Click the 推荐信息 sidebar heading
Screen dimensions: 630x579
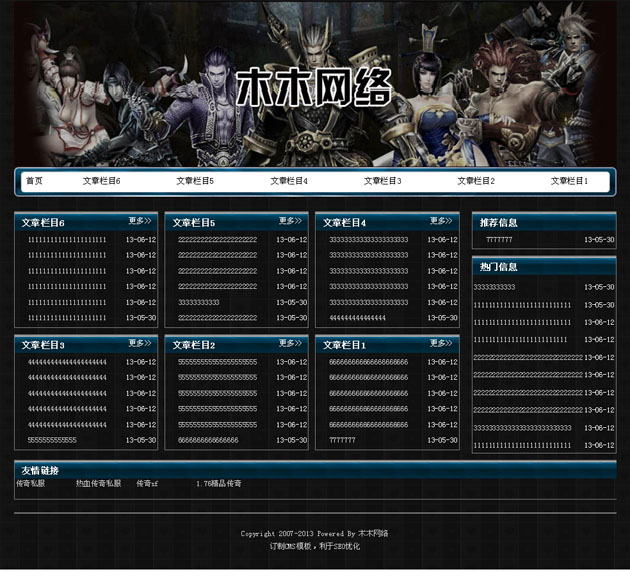point(499,223)
